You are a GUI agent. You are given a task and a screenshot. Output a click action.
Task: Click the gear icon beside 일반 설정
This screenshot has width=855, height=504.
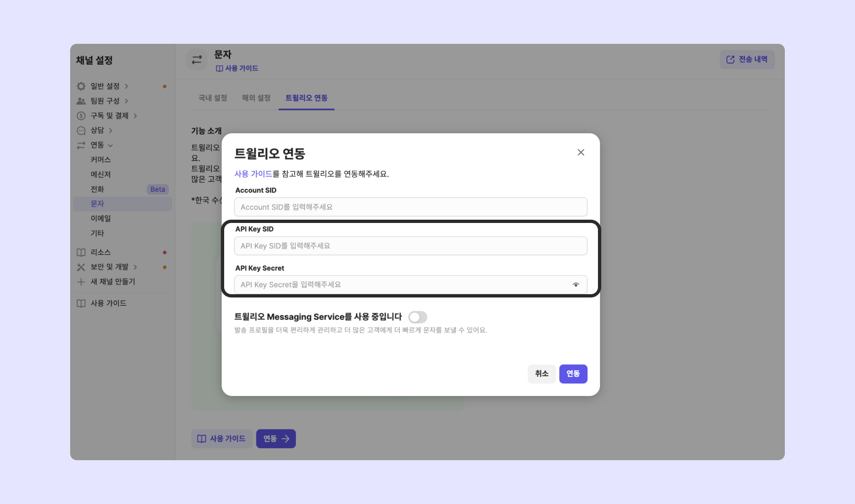point(81,86)
